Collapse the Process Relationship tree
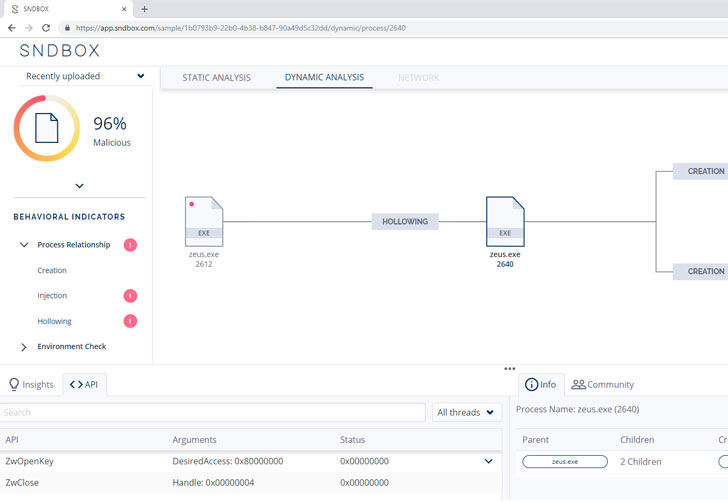Image resolution: width=728 pixels, height=502 pixels. pos(24,245)
